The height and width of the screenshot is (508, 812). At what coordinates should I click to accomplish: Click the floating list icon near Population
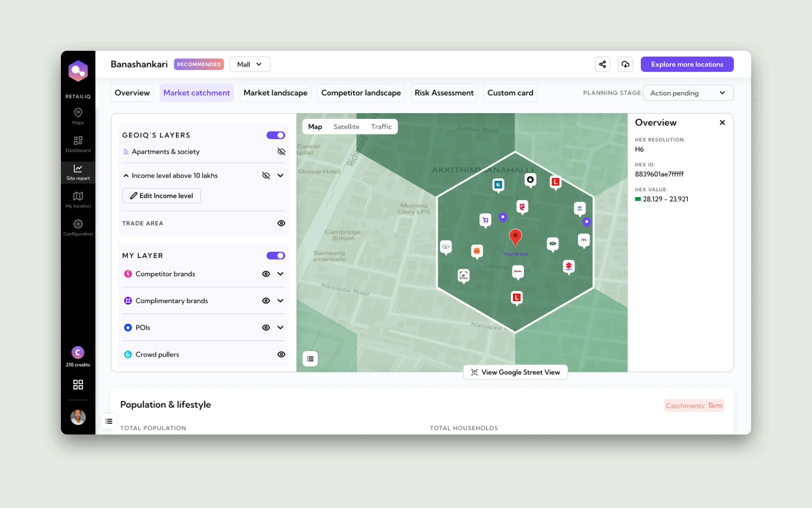109,421
